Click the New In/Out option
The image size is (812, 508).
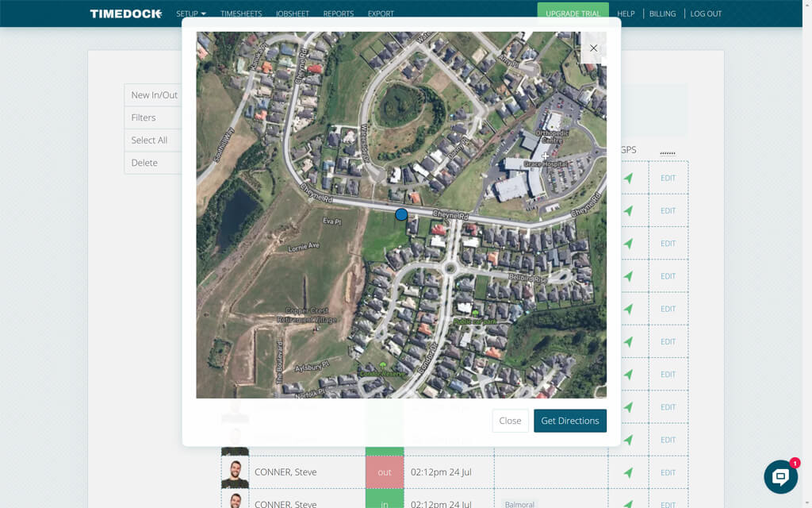click(154, 95)
